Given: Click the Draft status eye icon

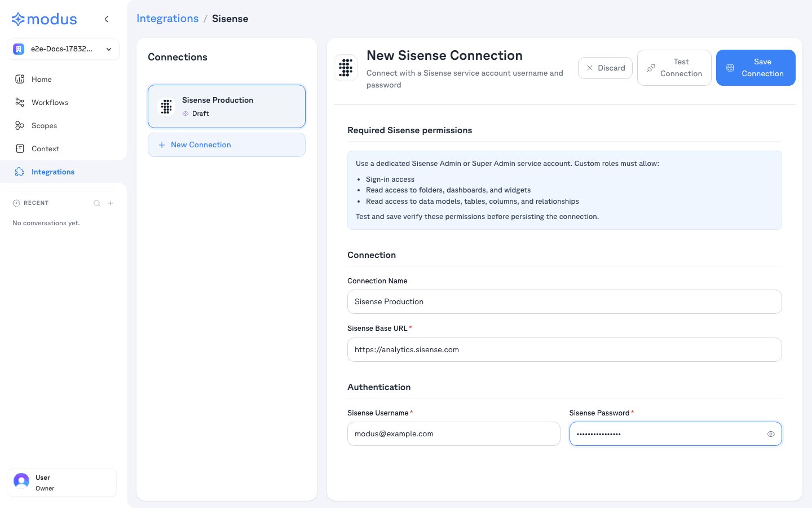Looking at the screenshot, I should point(186,113).
